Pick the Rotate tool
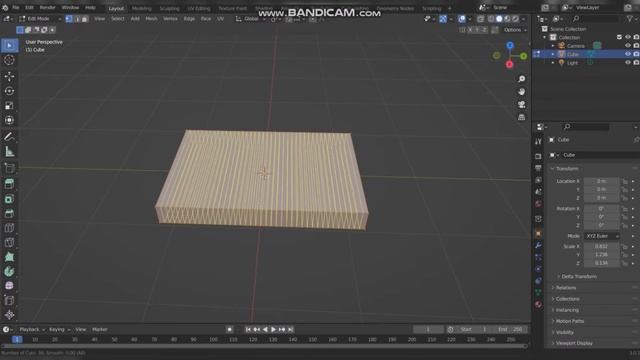Screen dimensions: 640x360 9,91
